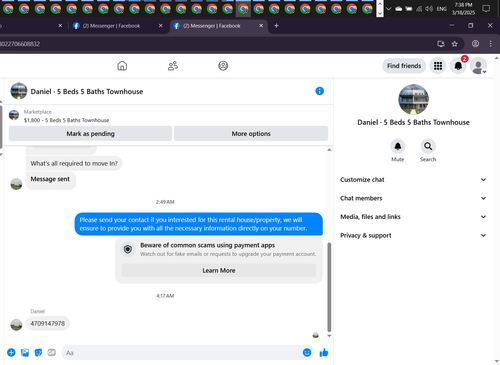Bookmark this page with the star icon
The width and height of the screenshot is (500, 365).
tap(454, 44)
